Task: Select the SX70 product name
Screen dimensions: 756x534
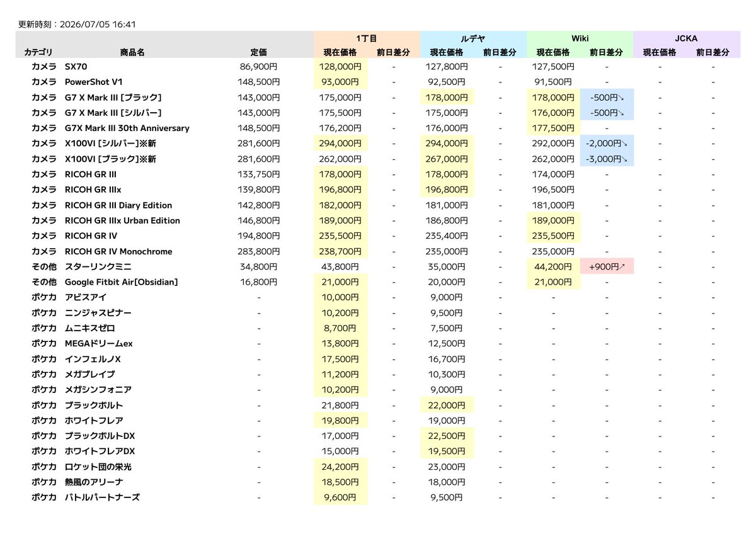Action: click(x=76, y=66)
